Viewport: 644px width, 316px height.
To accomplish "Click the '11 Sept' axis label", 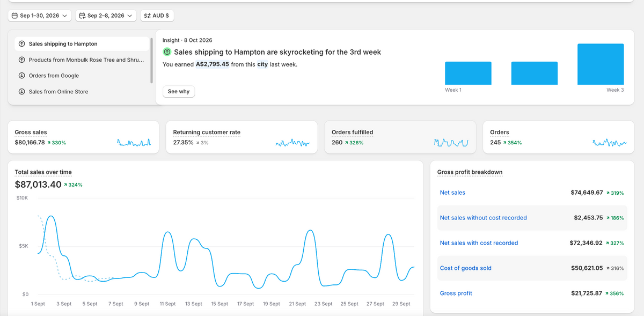I will pos(167,304).
